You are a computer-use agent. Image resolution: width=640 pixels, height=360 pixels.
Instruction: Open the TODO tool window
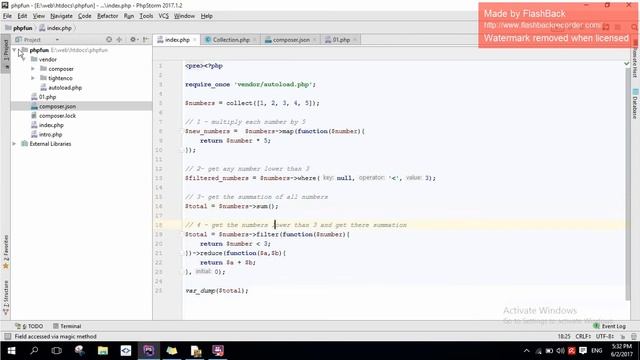pyautogui.click(x=29, y=326)
